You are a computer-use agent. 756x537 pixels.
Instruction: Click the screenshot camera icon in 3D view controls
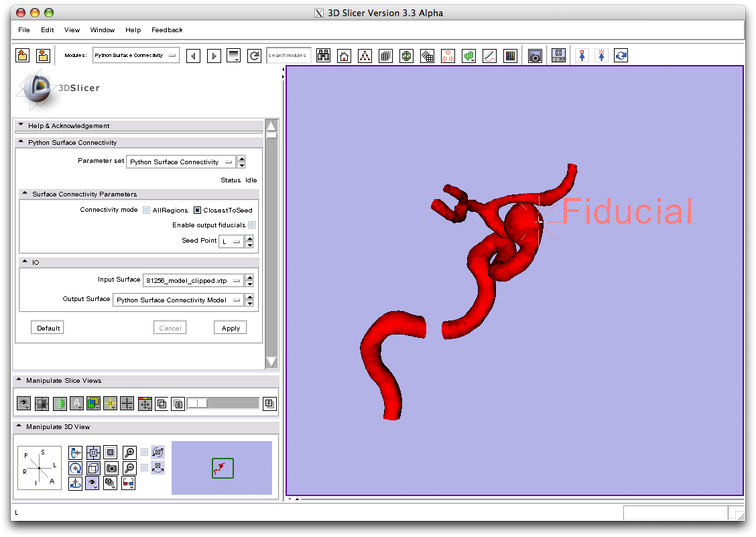point(111,468)
